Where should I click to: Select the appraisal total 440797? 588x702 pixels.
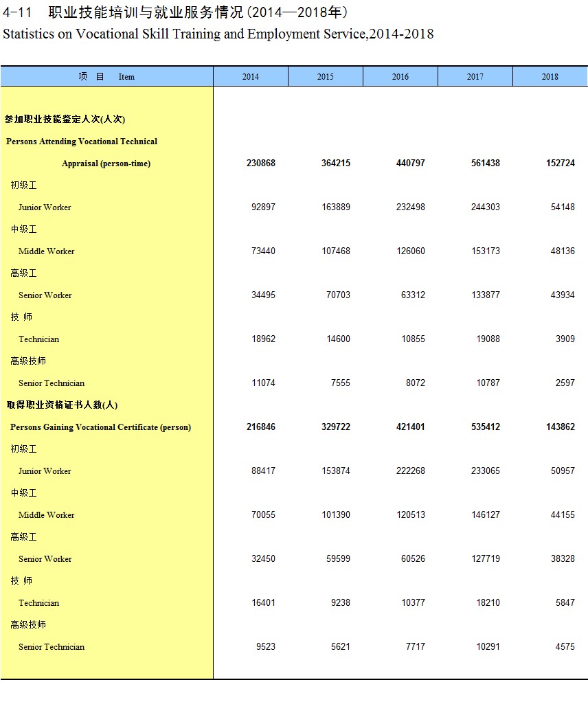pos(410,163)
